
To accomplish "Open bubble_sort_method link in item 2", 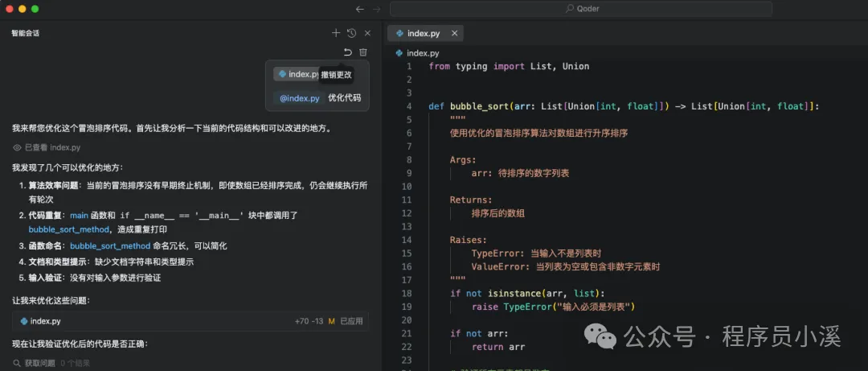I will point(68,229).
